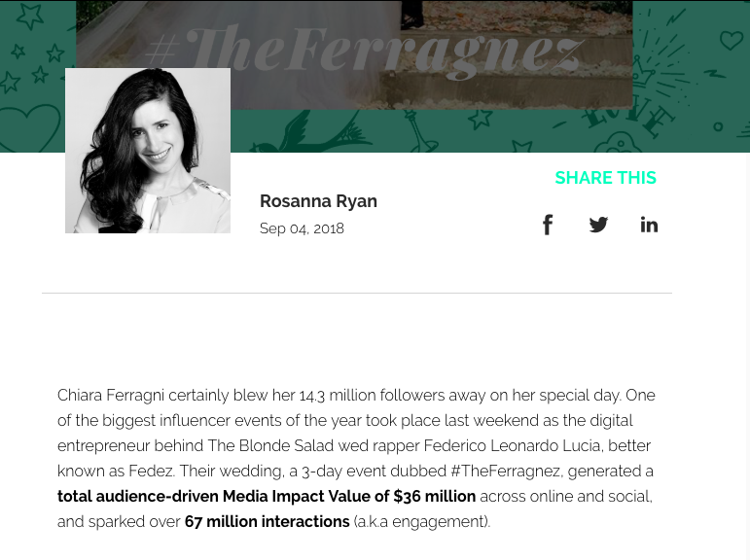Click bold text '67 million interactions'
The height and width of the screenshot is (560, 750).
(267, 522)
